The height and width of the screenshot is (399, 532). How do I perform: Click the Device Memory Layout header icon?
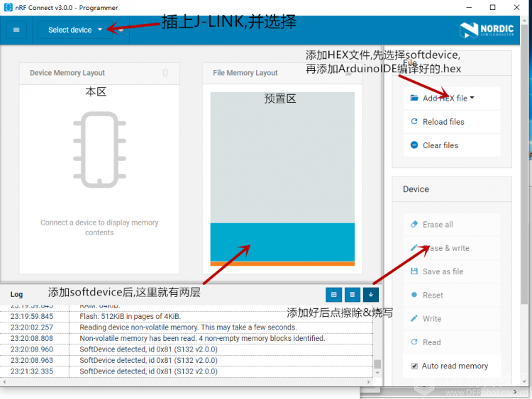click(165, 73)
